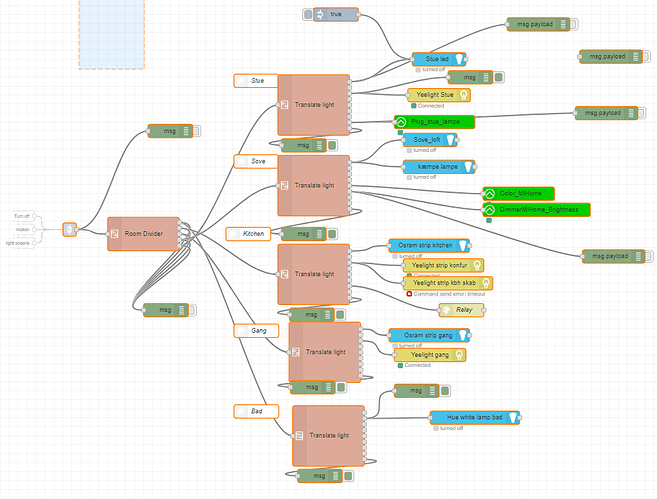Click the bulb icon on Yeelight gang node
Image resolution: width=657 pixels, height=499 pixels.
click(x=459, y=355)
